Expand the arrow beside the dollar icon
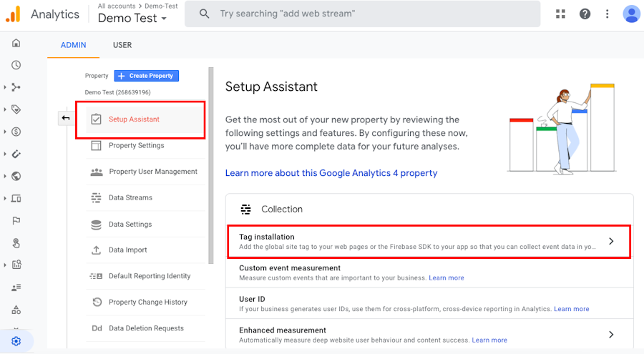644x354 pixels. click(x=4, y=132)
